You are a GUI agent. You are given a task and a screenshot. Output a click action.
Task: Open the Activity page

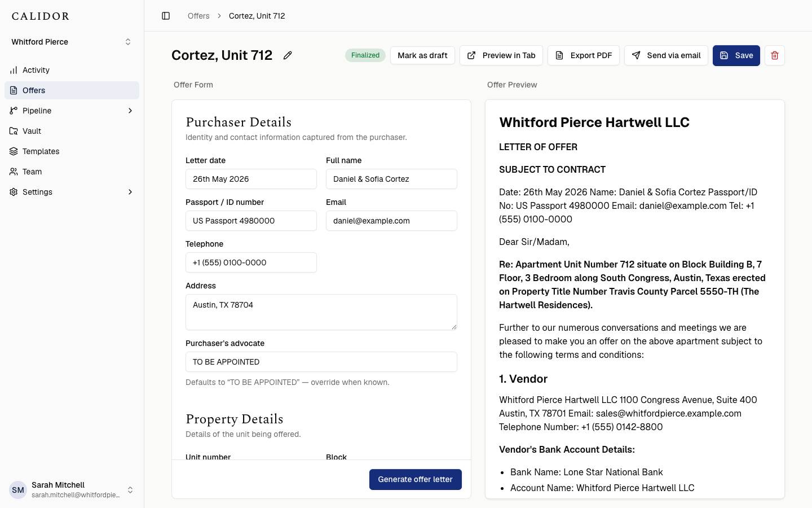click(72, 70)
